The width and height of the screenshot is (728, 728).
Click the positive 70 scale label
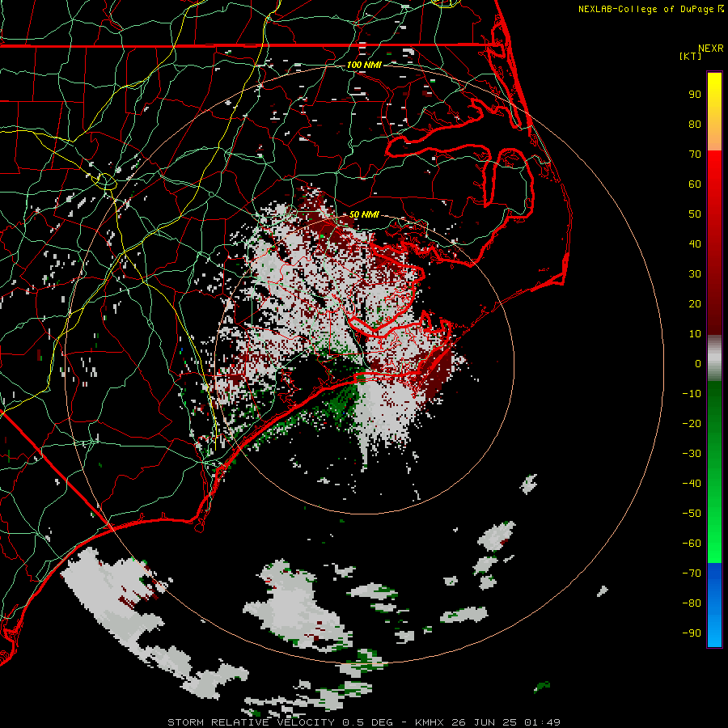695,154
